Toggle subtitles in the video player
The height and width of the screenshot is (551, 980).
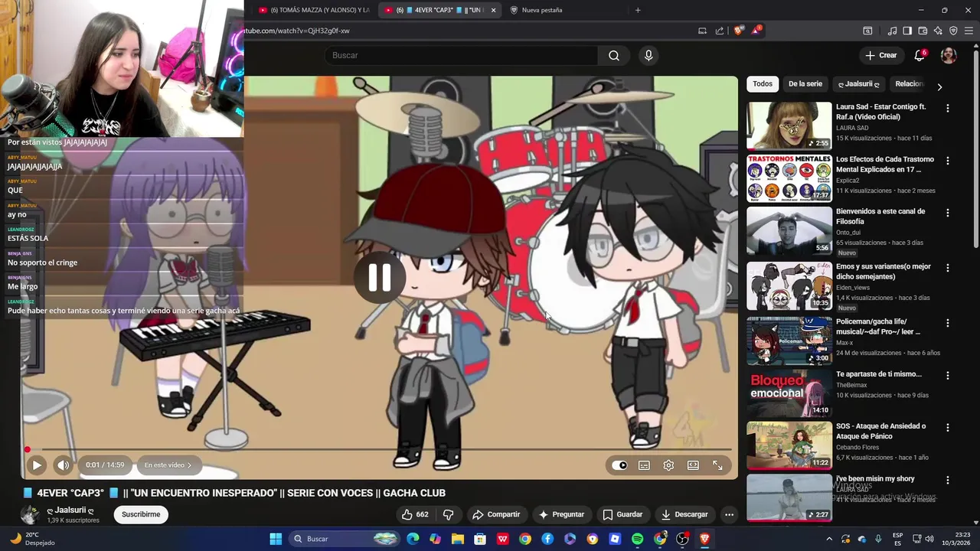644,465
